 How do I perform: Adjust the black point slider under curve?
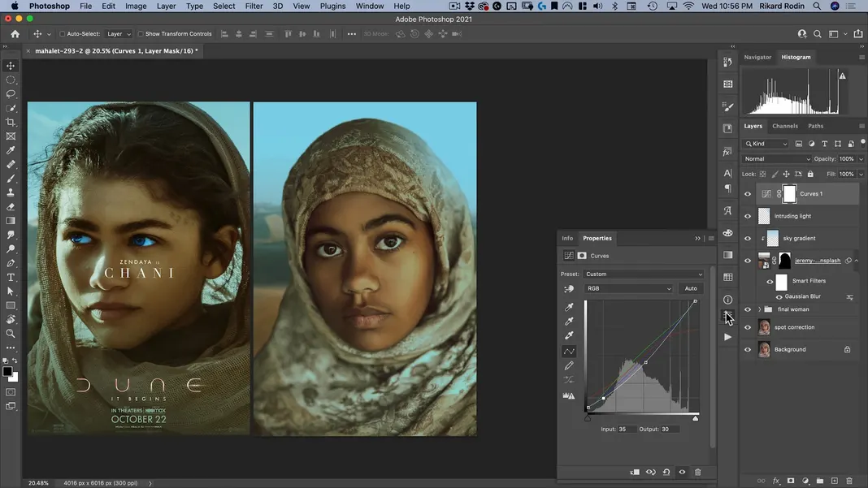(x=588, y=418)
